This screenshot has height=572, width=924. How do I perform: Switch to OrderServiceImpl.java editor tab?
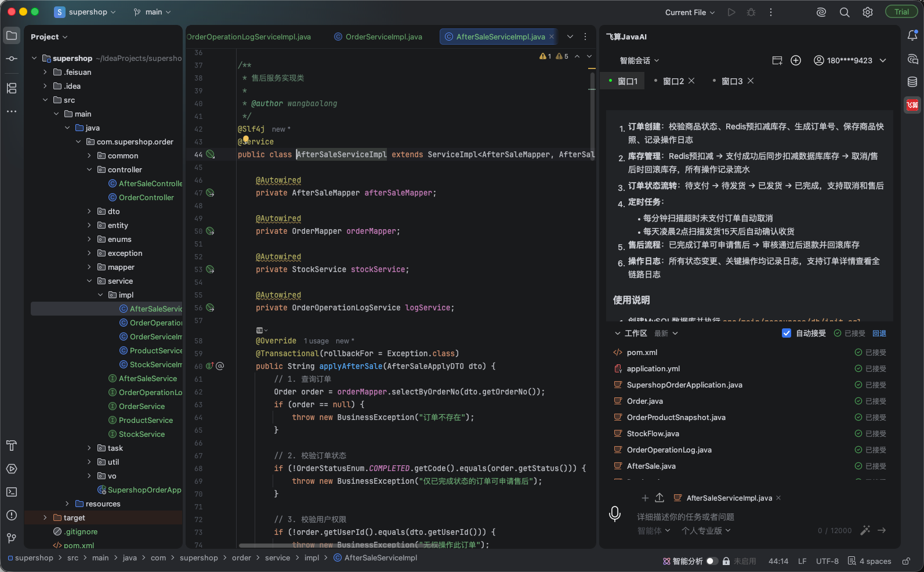tap(378, 37)
